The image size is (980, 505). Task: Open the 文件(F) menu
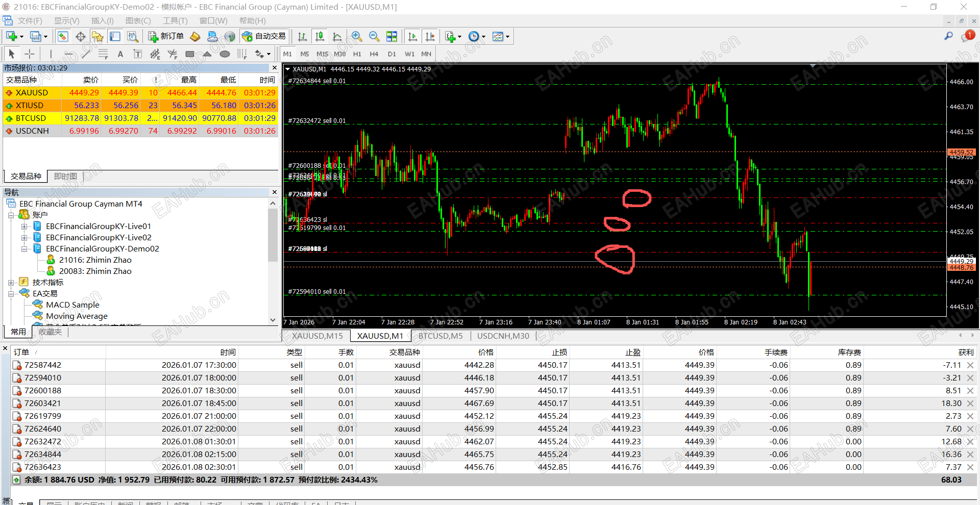(x=30, y=21)
